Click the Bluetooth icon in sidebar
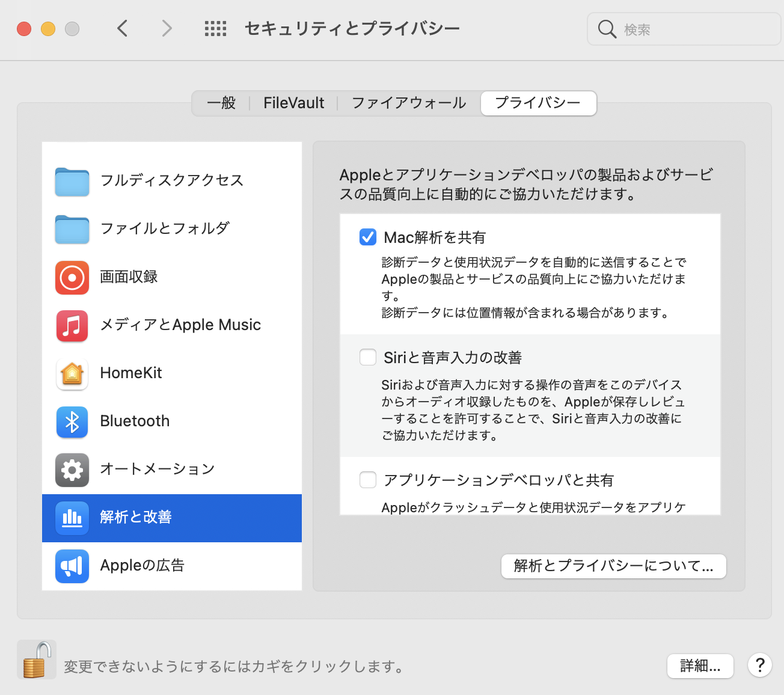784x695 pixels. (72, 421)
